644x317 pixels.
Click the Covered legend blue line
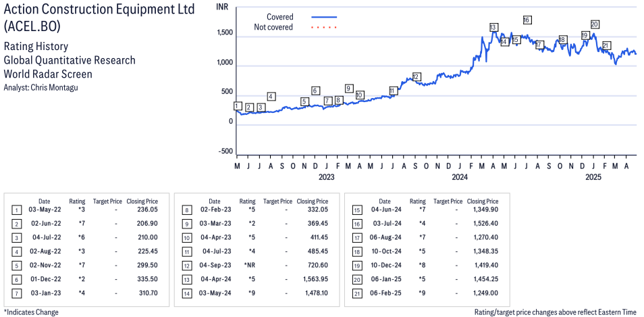point(324,18)
